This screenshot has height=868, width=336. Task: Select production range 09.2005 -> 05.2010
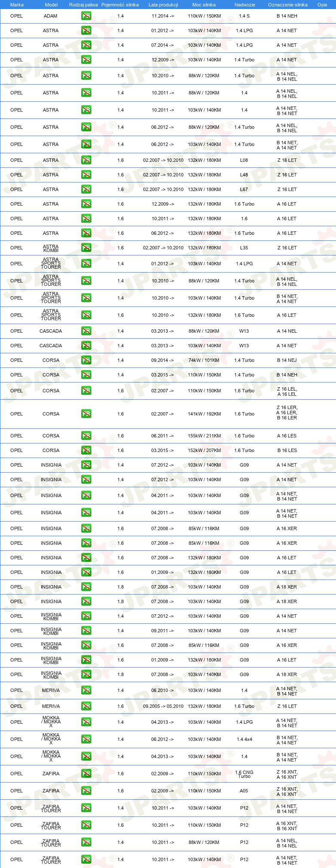tap(163, 706)
